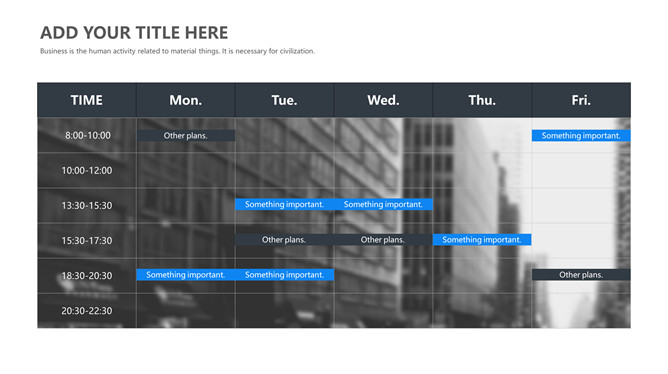The image size is (668, 374).
Task: Select the ADD YOUR TITLE HERE heading
Action: click(x=134, y=33)
